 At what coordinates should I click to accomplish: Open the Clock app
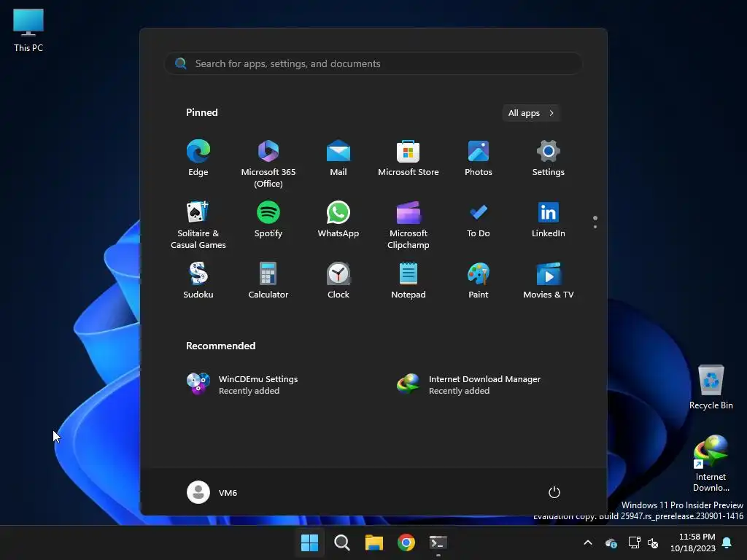(338, 281)
